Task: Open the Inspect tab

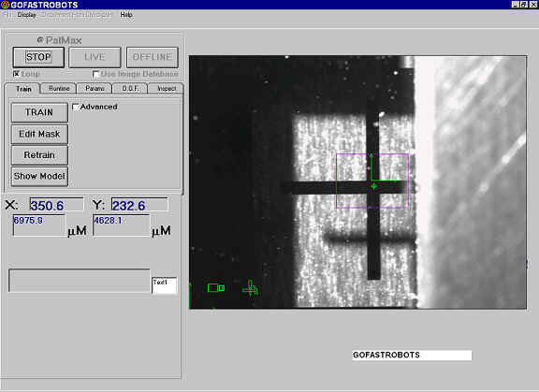Action: click(167, 89)
